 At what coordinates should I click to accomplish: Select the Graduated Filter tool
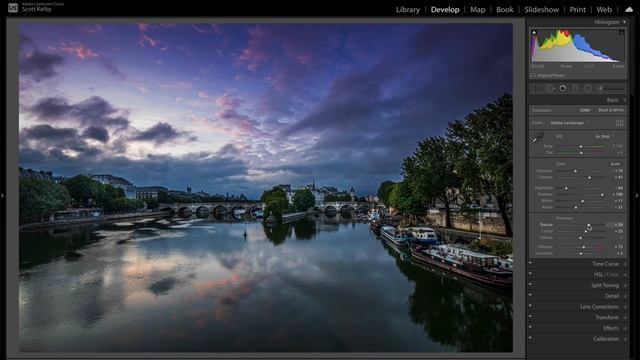[x=575, y=89]
